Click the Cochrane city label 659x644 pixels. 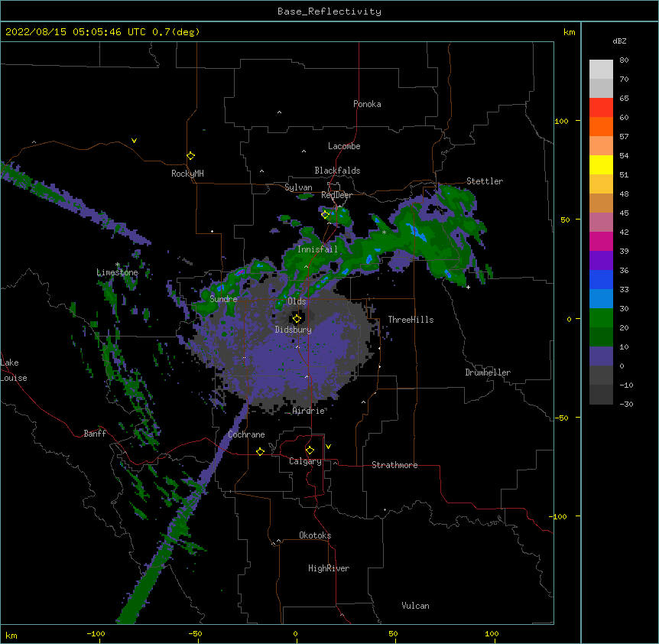point(246,434)
